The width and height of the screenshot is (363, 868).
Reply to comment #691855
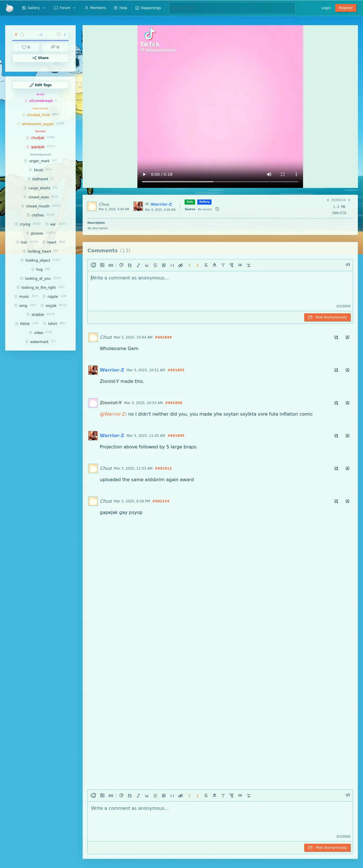coord(336,370)
